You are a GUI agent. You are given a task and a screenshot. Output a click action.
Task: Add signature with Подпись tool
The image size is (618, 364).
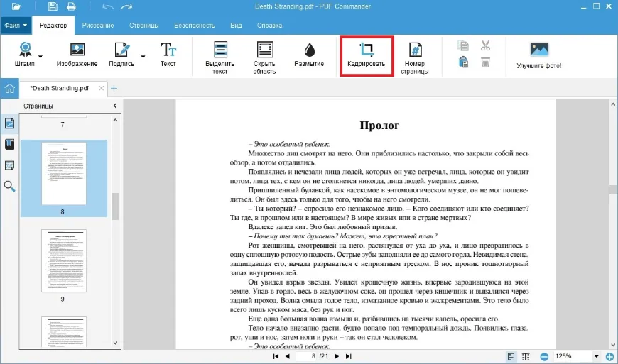(x=121, y=55)
